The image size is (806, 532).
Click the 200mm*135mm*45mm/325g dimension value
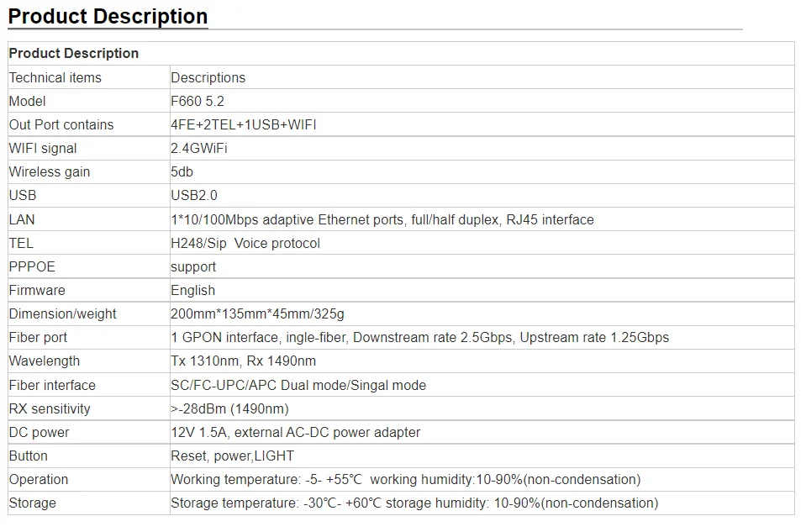258,313
